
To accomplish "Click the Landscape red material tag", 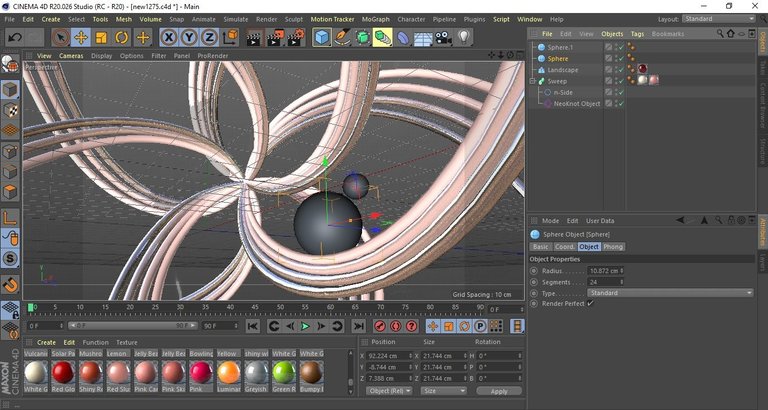I will coord(643,69).
